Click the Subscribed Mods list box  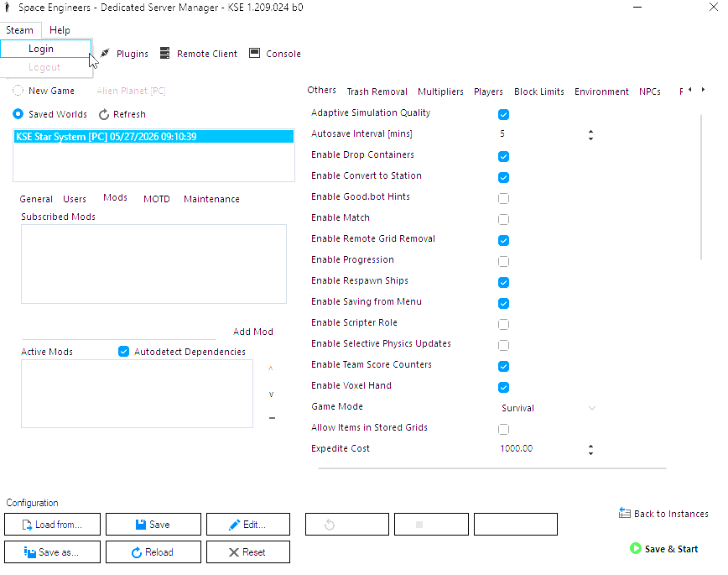click(153, 264)
